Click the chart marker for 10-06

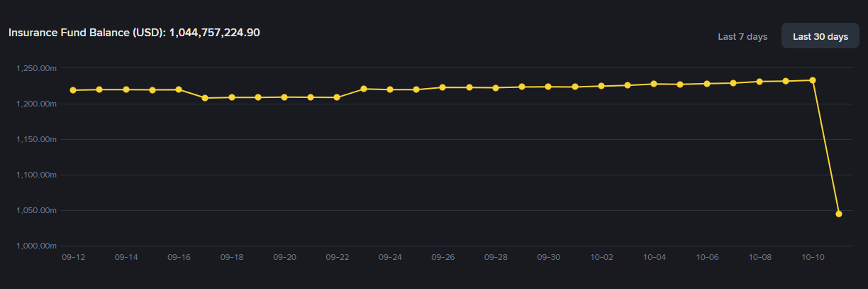tap(707, 84)
